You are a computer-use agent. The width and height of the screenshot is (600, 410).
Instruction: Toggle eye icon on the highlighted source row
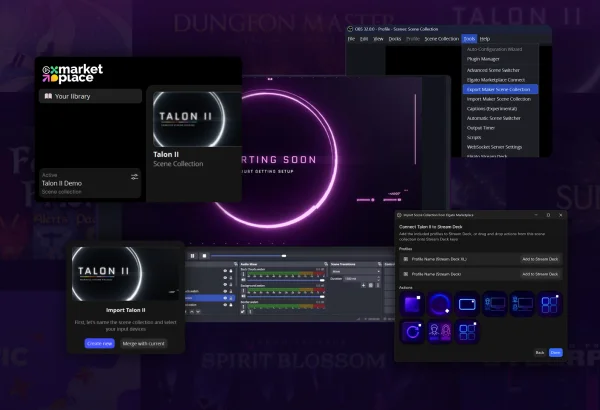coord(225,298)
